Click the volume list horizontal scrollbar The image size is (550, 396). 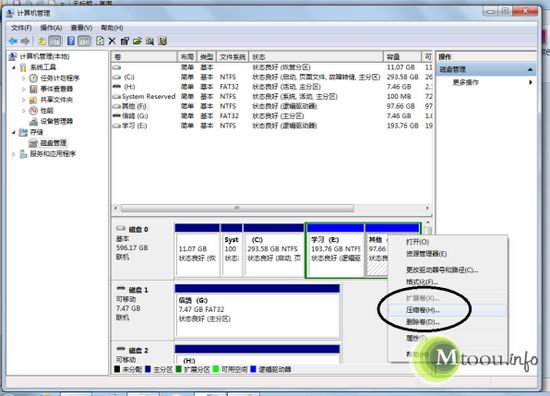click(x=237, y=208)
